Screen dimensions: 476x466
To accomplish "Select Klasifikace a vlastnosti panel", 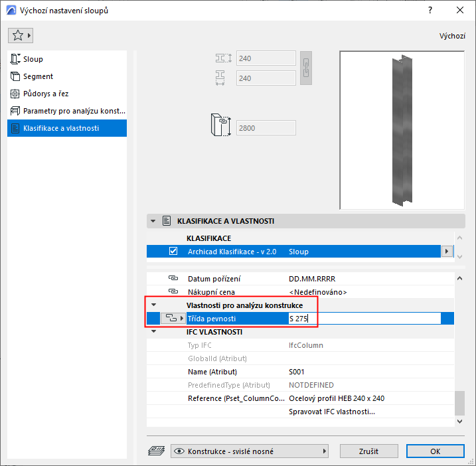I will tap(67, 128).
